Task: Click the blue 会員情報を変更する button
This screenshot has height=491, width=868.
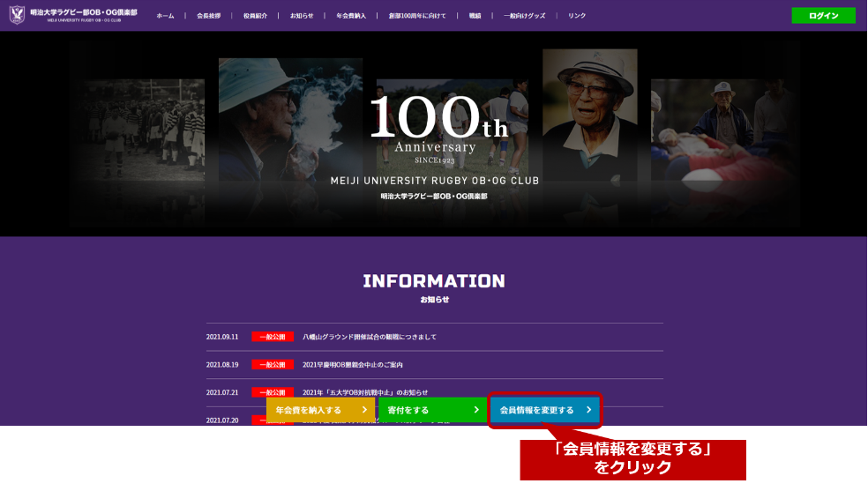Action: click(545, 410)
